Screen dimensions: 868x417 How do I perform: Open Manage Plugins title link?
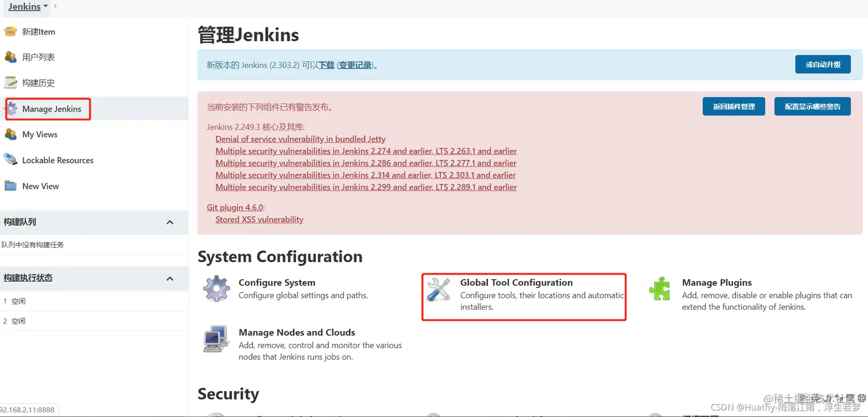coord(716,282)
